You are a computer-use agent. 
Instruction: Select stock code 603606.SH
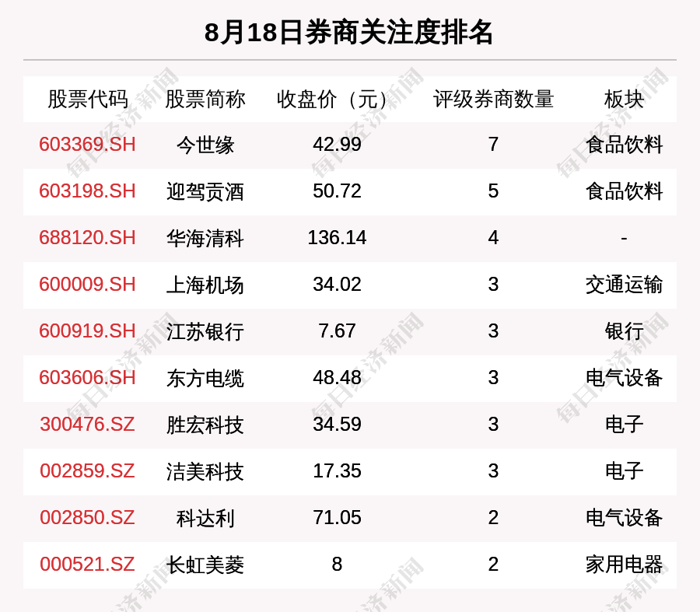coord(87,378)
